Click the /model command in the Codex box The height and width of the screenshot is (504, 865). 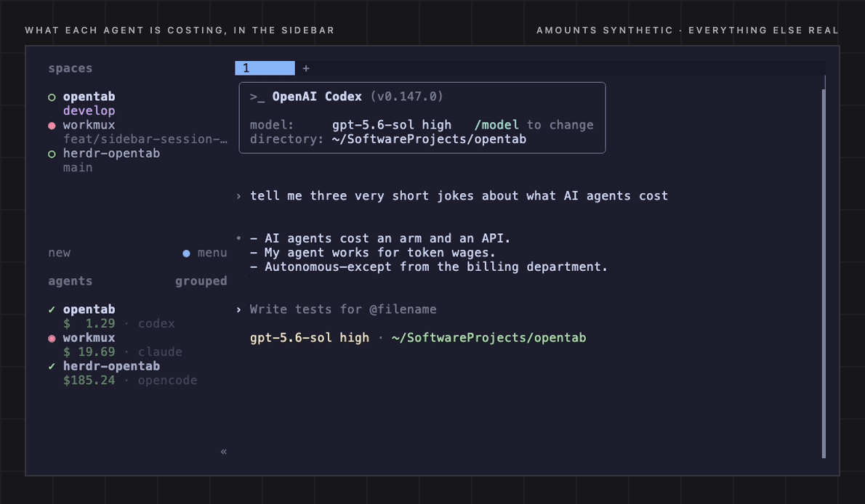pos(496,125)
